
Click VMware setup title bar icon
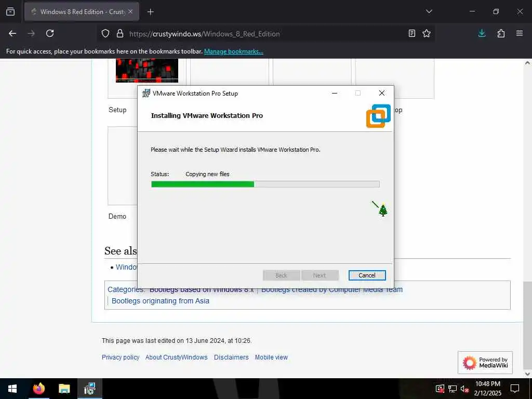click(146, 93)
